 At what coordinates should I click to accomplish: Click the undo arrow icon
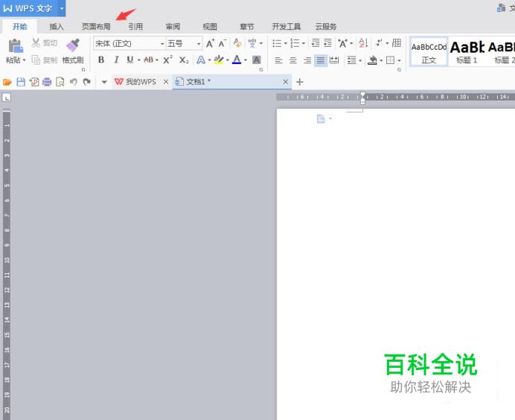pyautogui.click(x=74, y=82)
